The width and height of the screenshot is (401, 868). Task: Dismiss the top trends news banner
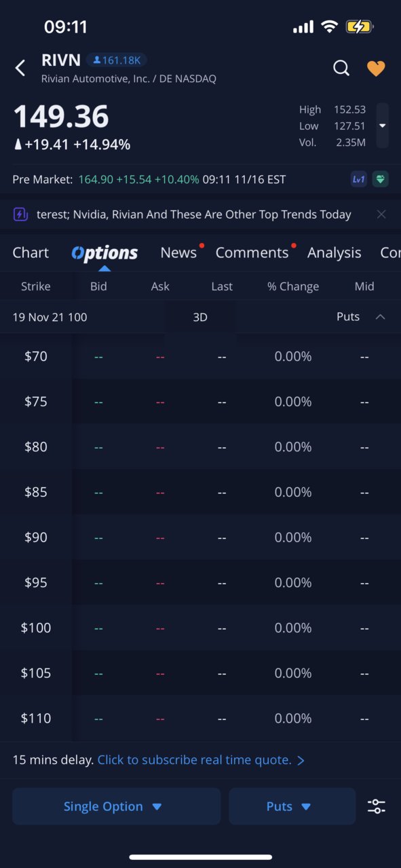click(381, 214)
